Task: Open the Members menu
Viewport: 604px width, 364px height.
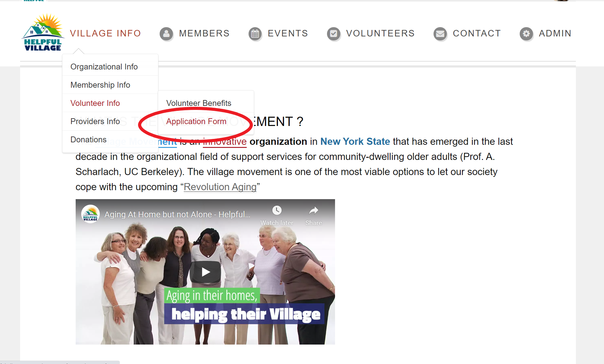Action: point(204,33)
